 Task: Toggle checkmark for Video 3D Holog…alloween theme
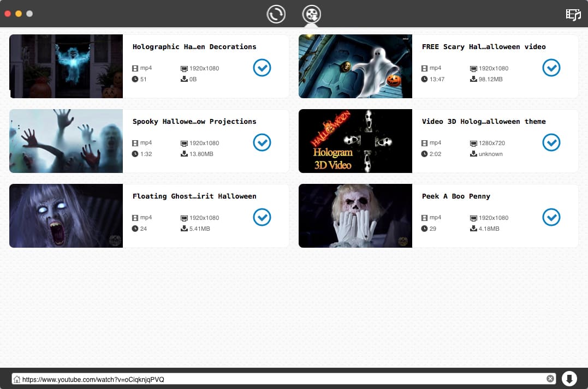click(x=551, y=142)
